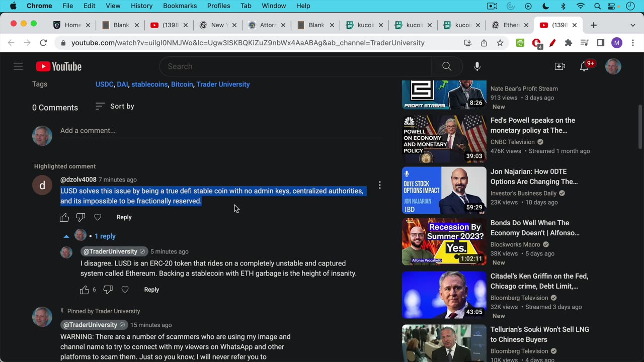Open the File menu

click(67, 6)
